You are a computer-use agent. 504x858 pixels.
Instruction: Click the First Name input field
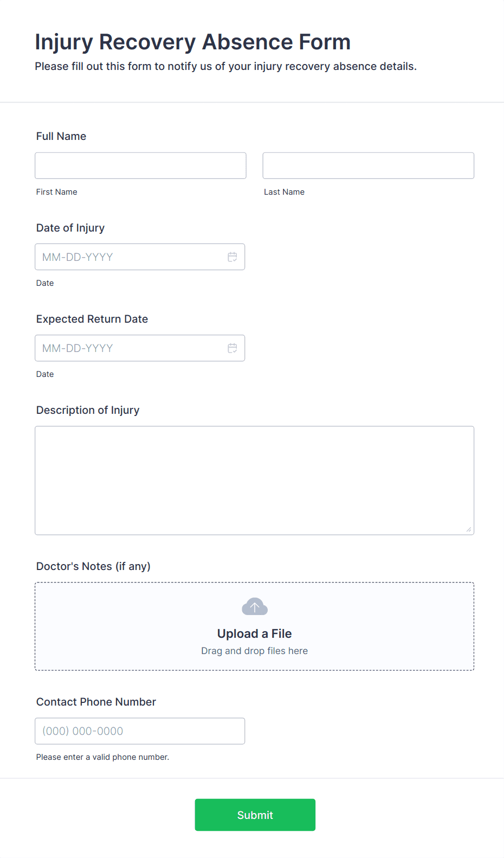[x=140, y=165]
